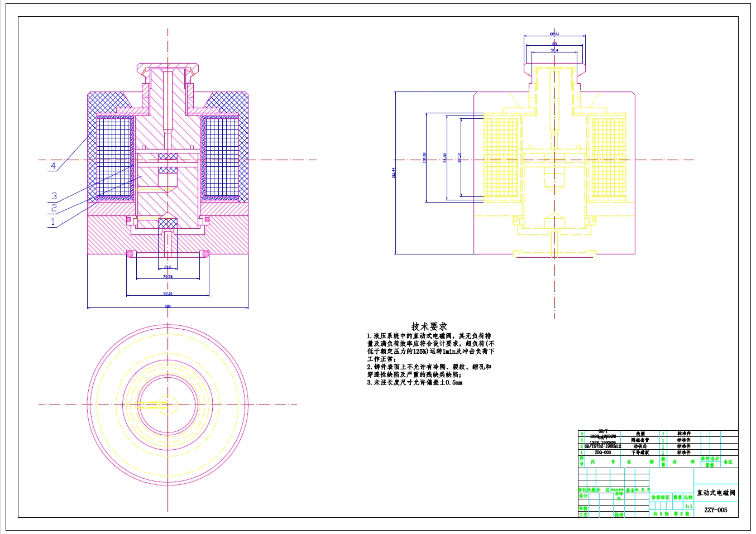Click the 70.56 dimension under section view

click(168, 276)
